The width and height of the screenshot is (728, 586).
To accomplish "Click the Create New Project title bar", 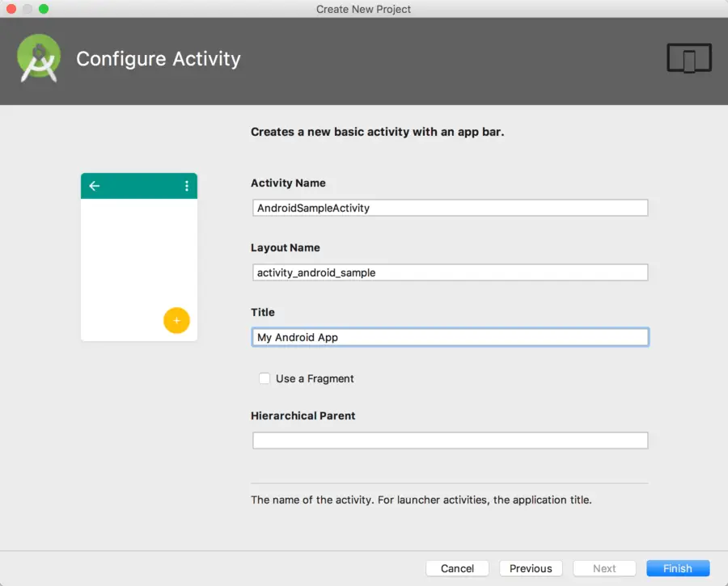I will pyautogui.click(x=364, y=9).
